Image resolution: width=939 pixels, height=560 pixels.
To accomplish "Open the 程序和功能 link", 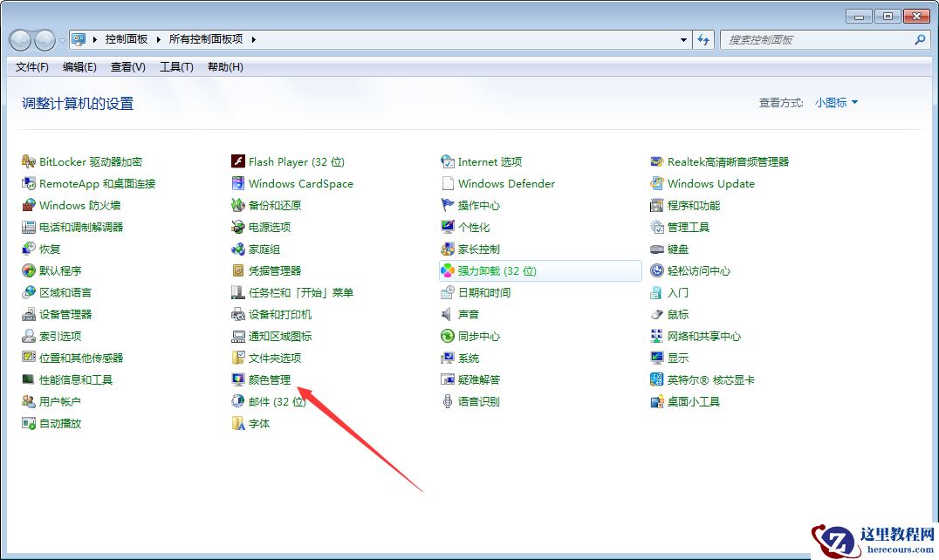I will point(694,206).
